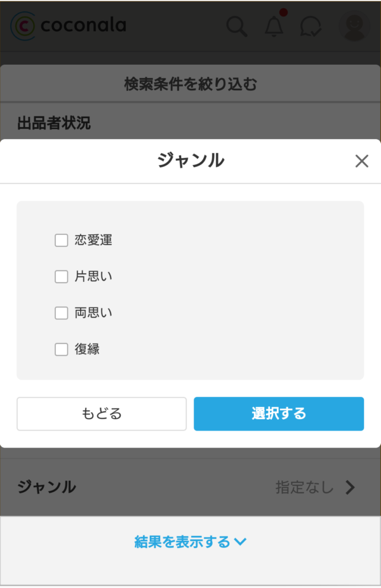Select the 恋愛運 label text
Viewport: 381px width, 588px height.
(93, 241)
